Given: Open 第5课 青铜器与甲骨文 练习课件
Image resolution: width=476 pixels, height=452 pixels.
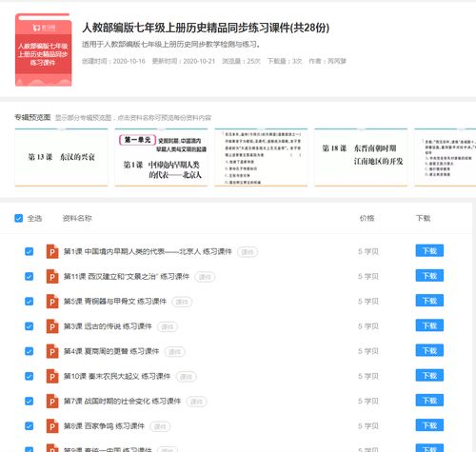Looking at the screenshot, I should click(115, 302).
